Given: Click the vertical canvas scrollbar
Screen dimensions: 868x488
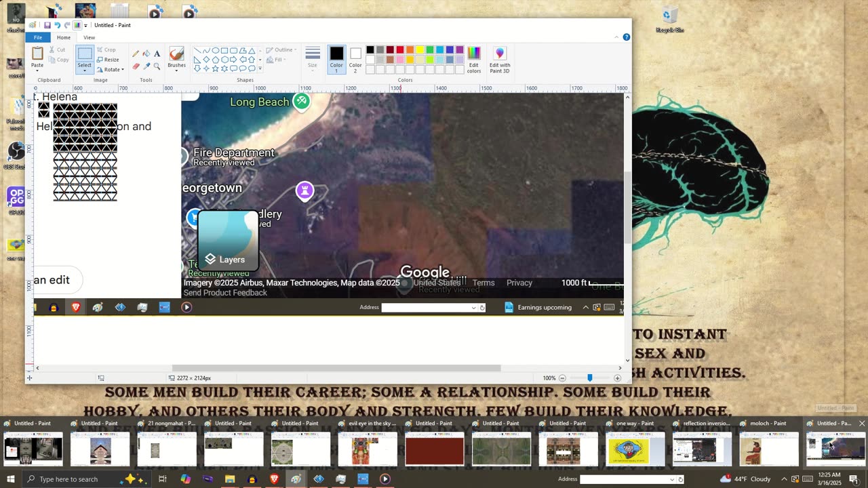Looking at the screenshot, I should (627, 207).
